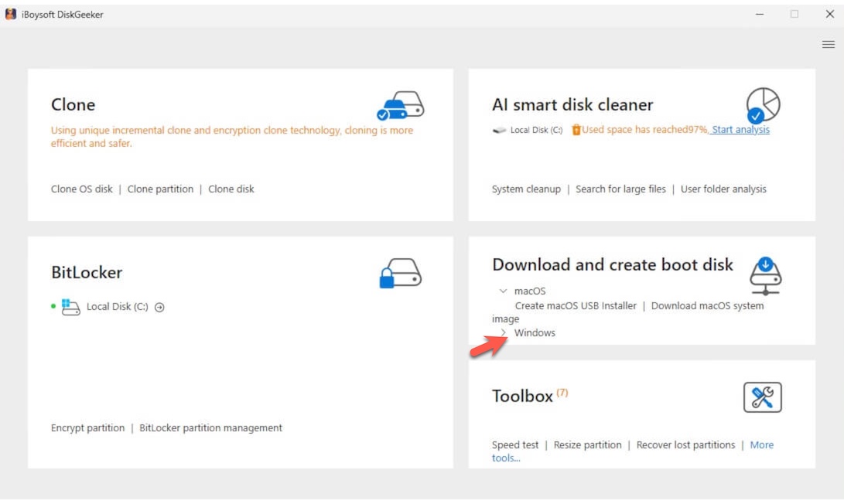Select Clone OS disk

82,189
